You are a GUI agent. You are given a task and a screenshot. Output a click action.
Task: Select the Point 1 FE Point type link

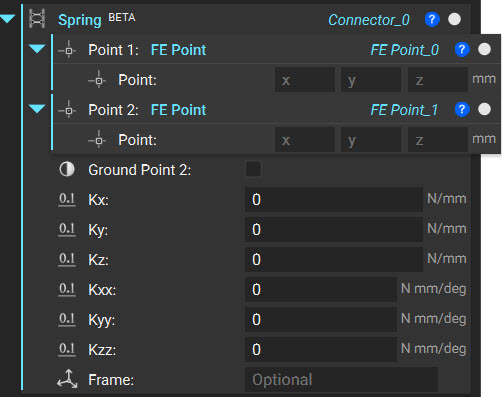coord(178,50)
